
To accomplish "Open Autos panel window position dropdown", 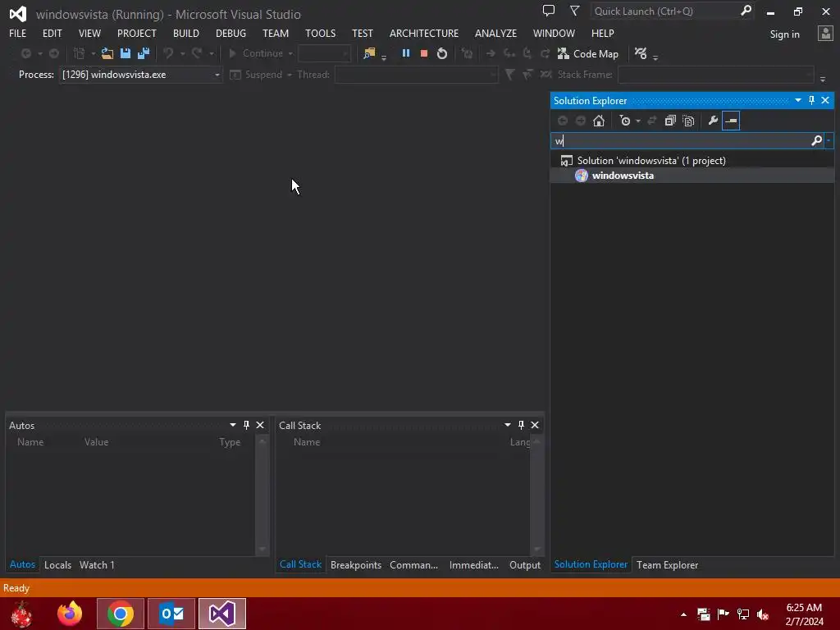I will coord(233,425).
